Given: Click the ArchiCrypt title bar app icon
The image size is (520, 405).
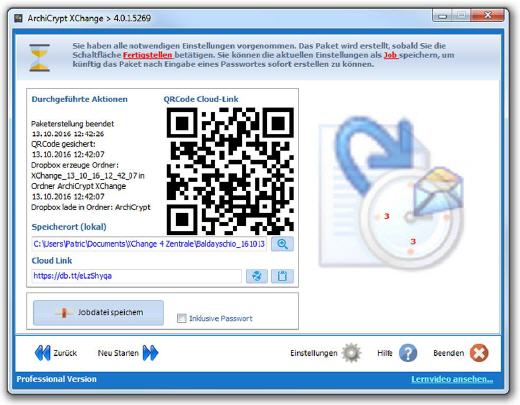Looking at the screenshot, I should 18,18.
